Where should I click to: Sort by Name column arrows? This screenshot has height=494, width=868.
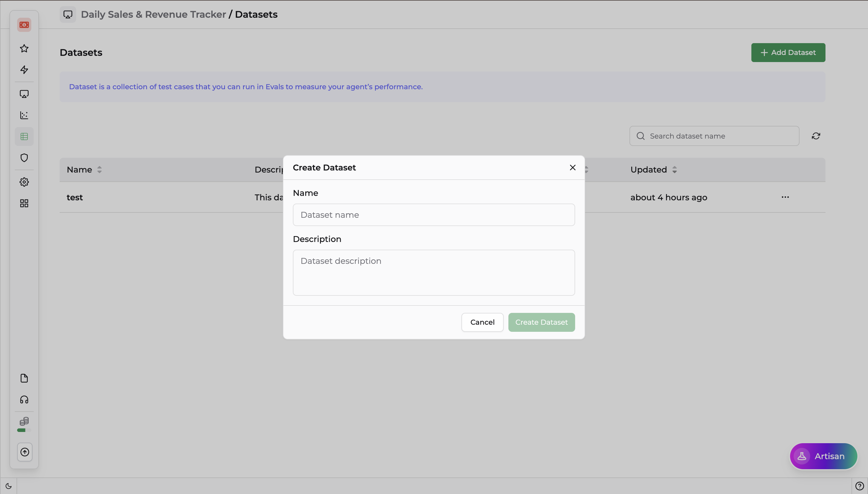[99, 170]
